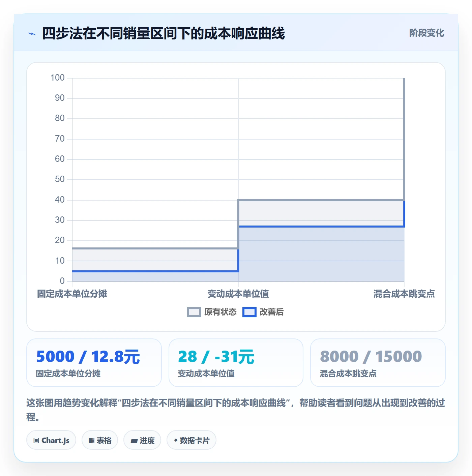
Task: Click the lightning bolt icon beside the title
Action: (32, 34)
